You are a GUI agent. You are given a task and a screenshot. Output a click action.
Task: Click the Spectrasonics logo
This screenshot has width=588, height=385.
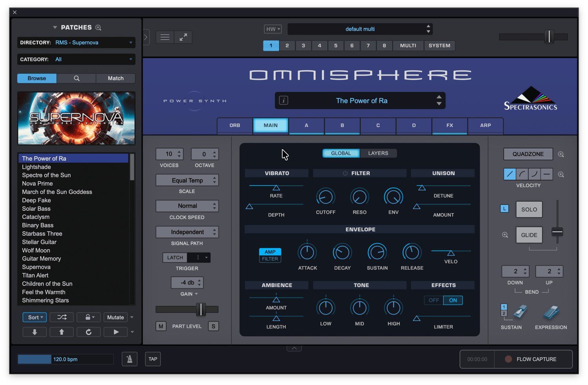click(530, 98)
